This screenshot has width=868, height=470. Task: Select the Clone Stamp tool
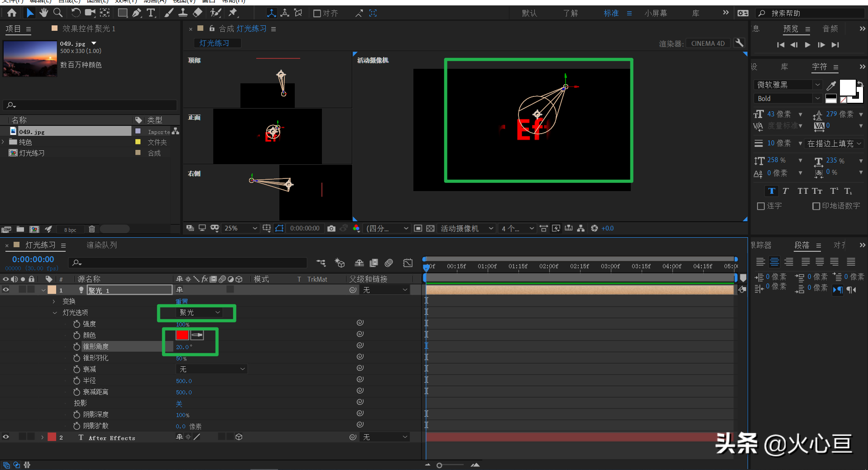(183, 13)
